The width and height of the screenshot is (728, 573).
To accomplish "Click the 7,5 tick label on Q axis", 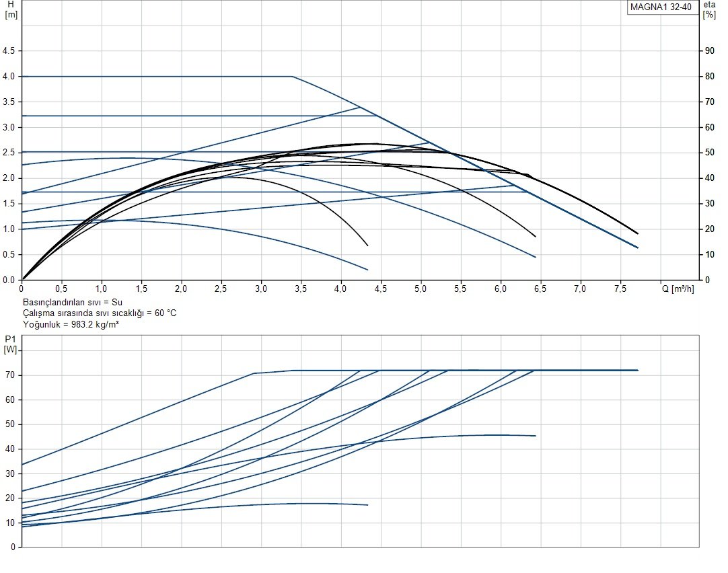I will coord(620,289).
